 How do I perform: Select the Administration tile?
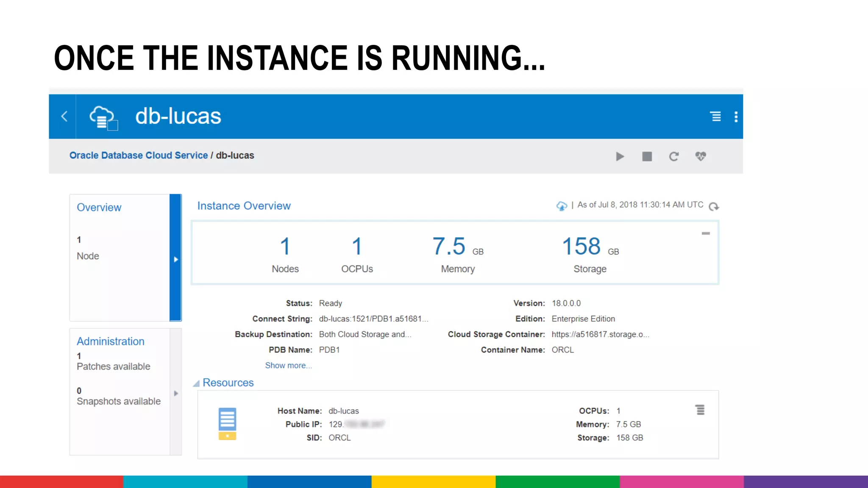pyautogui.click(x=111, y=341)
